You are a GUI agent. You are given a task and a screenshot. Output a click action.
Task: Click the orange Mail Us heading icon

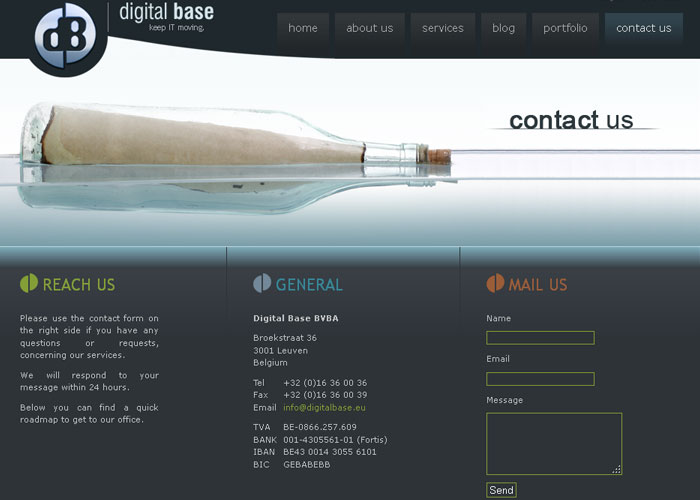(496, 283)
